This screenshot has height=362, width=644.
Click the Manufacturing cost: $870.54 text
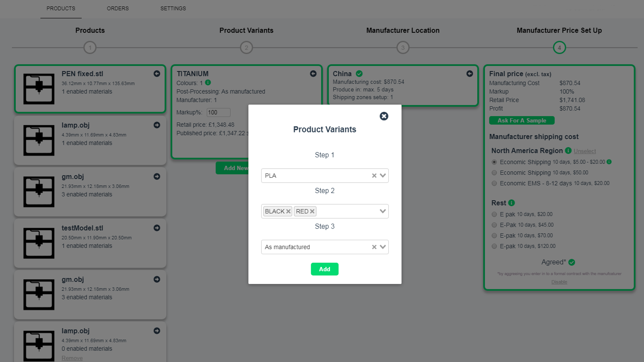[x=368, y=82]
